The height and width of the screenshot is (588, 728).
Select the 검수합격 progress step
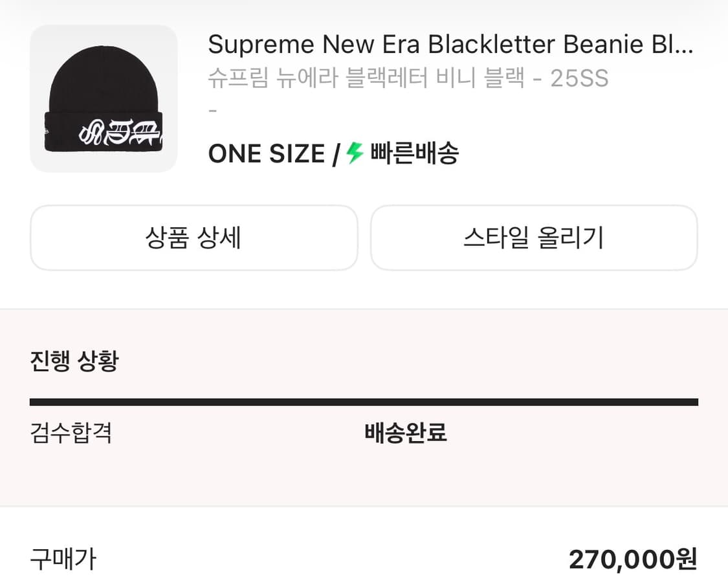click(71, 435)
